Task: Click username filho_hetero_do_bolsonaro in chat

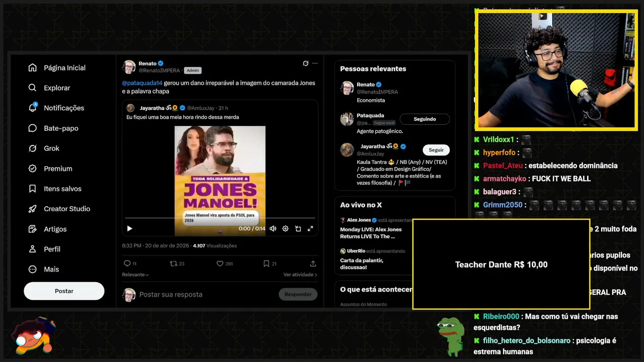Action: click(x=527, y=340)
